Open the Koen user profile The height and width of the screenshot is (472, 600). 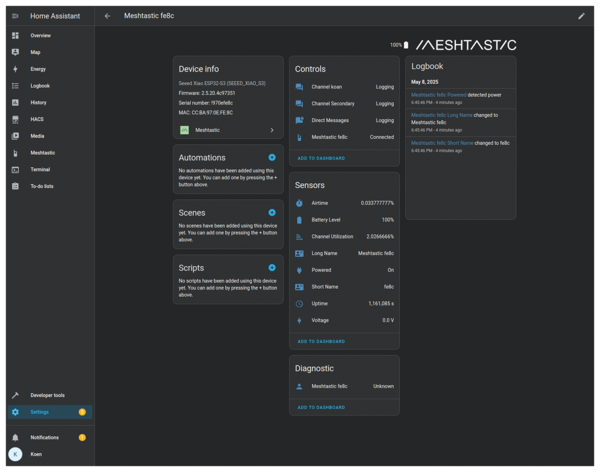(x=36, y=454)
